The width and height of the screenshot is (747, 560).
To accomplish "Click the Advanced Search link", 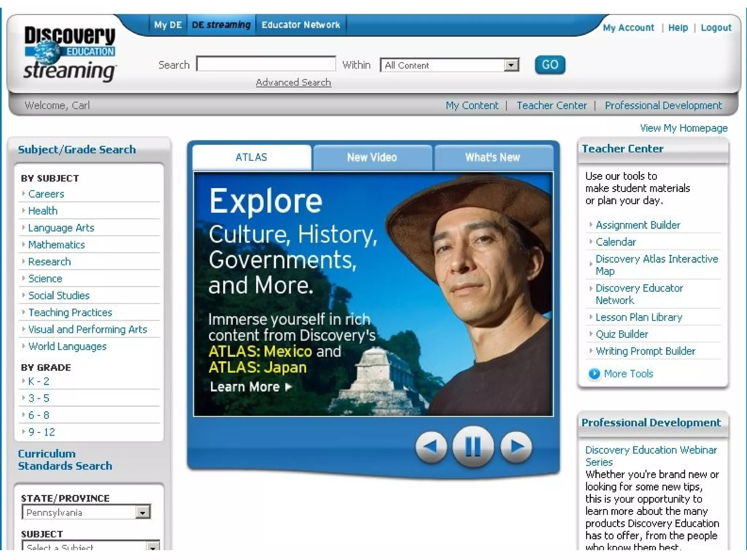I will tap(293, 82).
